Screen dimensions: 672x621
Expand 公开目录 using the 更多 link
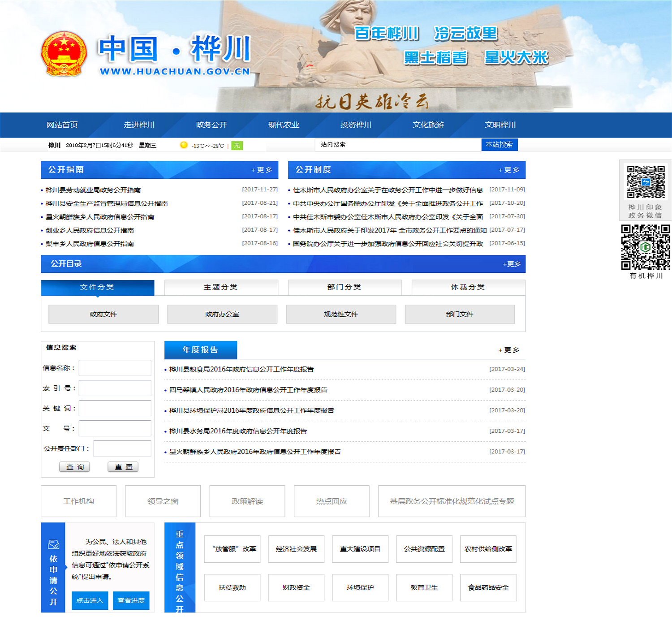tap(512, 264)
